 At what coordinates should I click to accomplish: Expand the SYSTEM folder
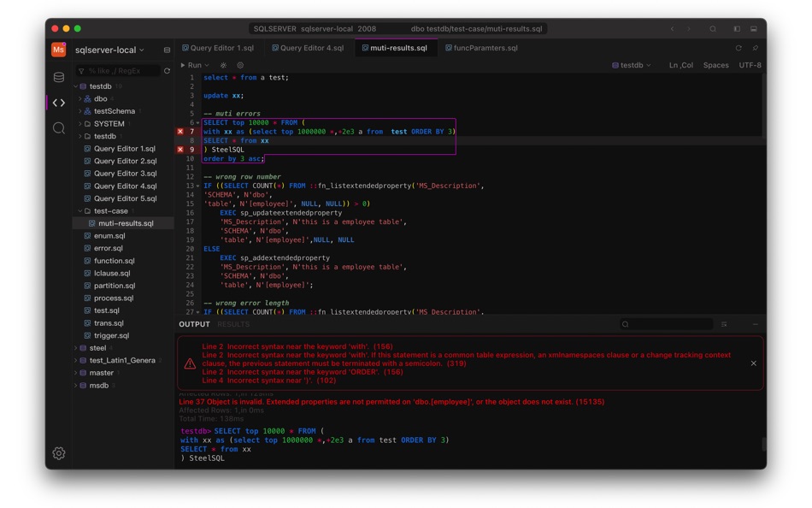[x=79, y=123]
